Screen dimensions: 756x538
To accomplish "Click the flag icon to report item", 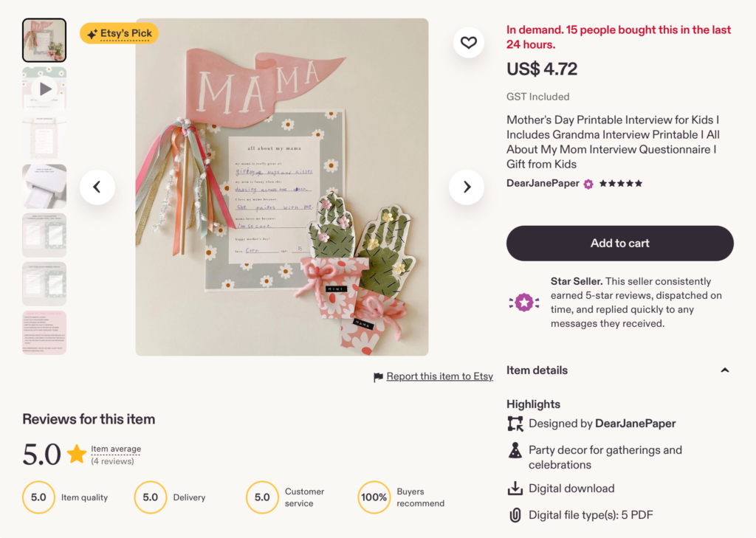I will [x=378, y=377].
